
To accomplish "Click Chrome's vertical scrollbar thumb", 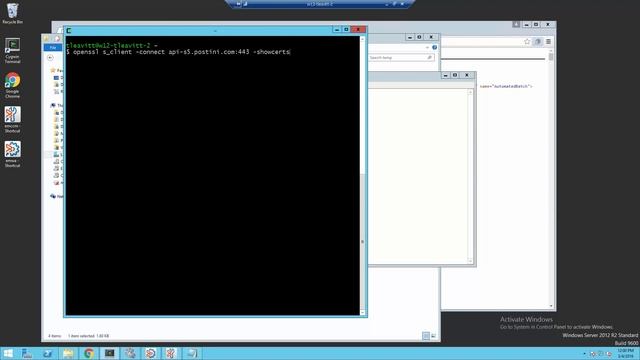I will [x=551, y=57].
